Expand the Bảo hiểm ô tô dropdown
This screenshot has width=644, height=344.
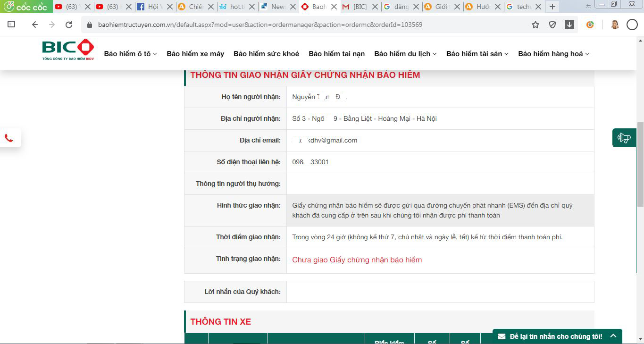tap(130, 54)
